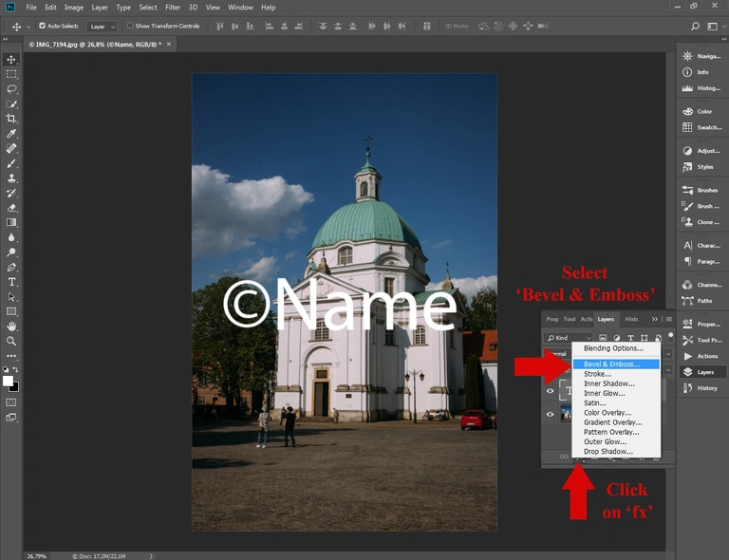This screenshot has height=560, width=729.
Task: Hide the text layer eye icon
Action: [x=550, y=391]
